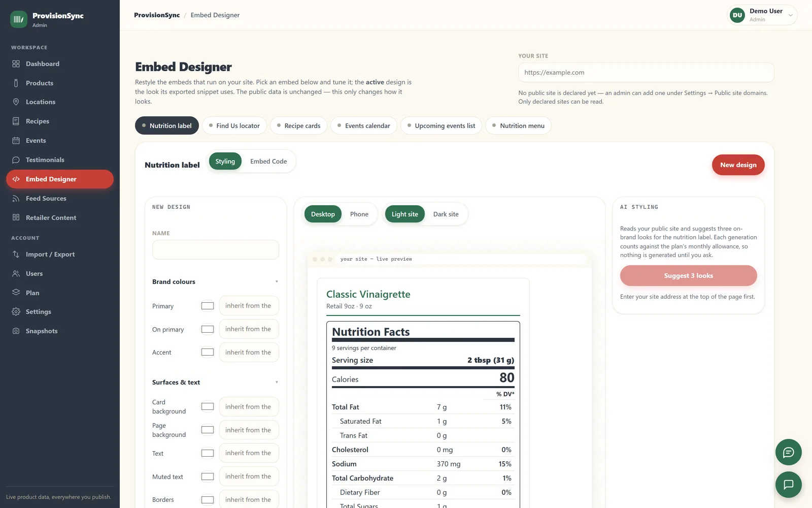Open the Muted text colour swatch
The height and width of the screenshot is (508, 812).
coord(208,477)
